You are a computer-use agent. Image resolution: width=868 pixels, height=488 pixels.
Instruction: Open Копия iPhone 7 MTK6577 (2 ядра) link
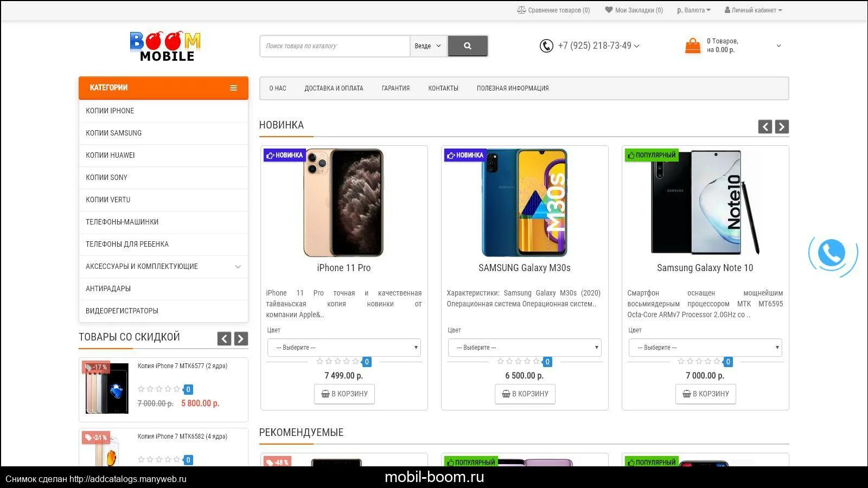182,366
